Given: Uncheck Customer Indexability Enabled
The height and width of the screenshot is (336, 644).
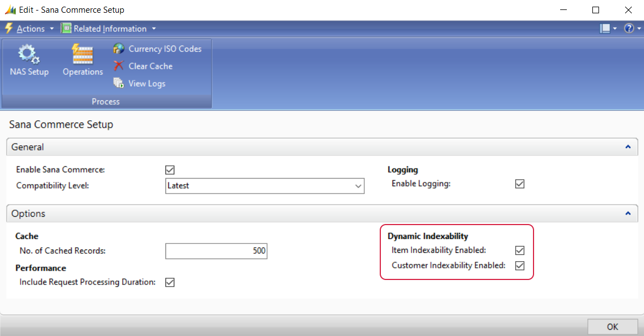Looking at the screenshot, I should (520, 266).
